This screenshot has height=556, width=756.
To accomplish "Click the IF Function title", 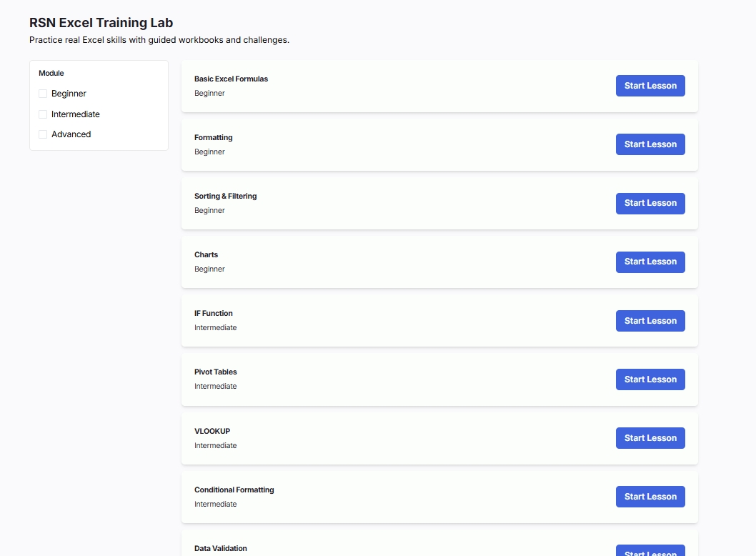I will click(213, 314).
